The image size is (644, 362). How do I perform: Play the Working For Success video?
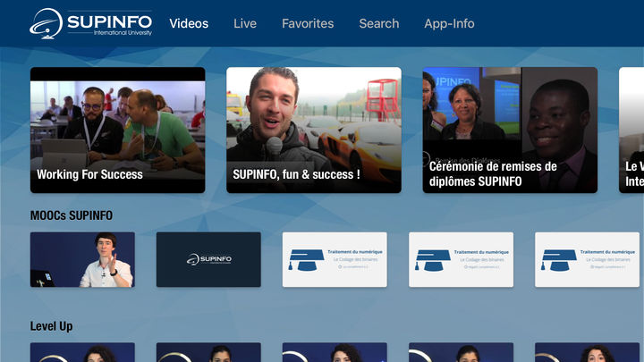coord(117,130)
